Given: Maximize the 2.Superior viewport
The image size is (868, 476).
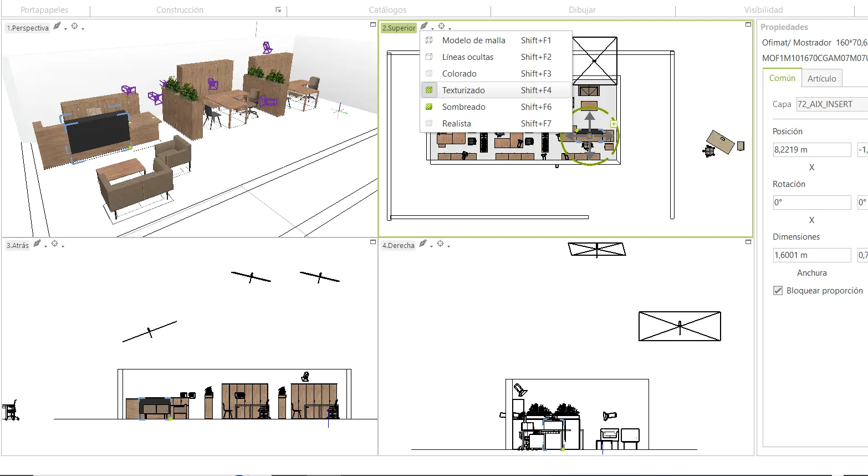Looking at the screenshot, I should click(748, 24).
